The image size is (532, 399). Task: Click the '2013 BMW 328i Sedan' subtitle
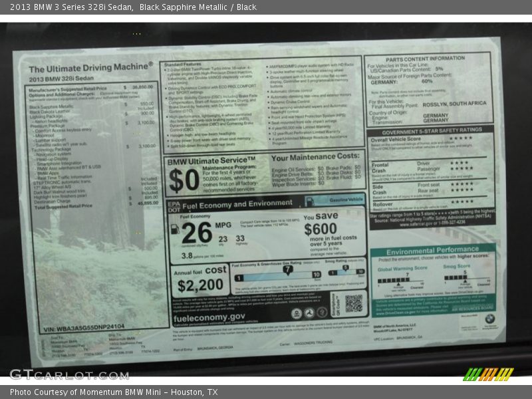(61, 78)
